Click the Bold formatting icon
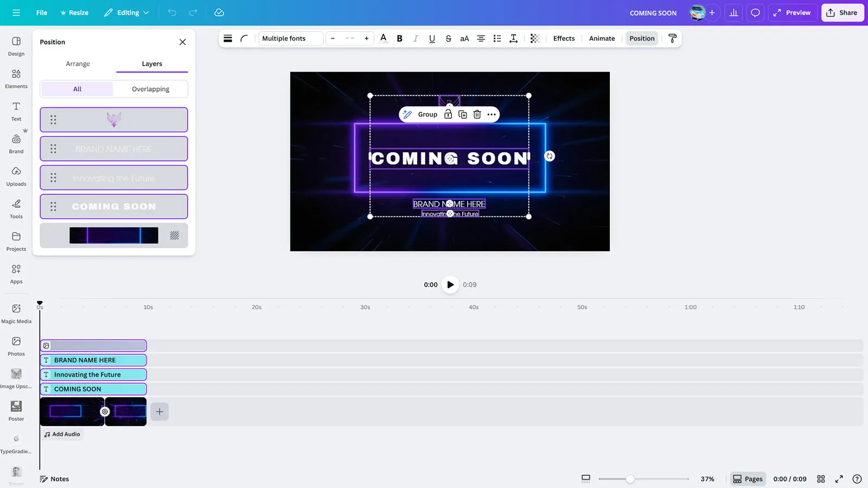Image resolution: width=868 pixels, height=488 pixels. point(400,38)
